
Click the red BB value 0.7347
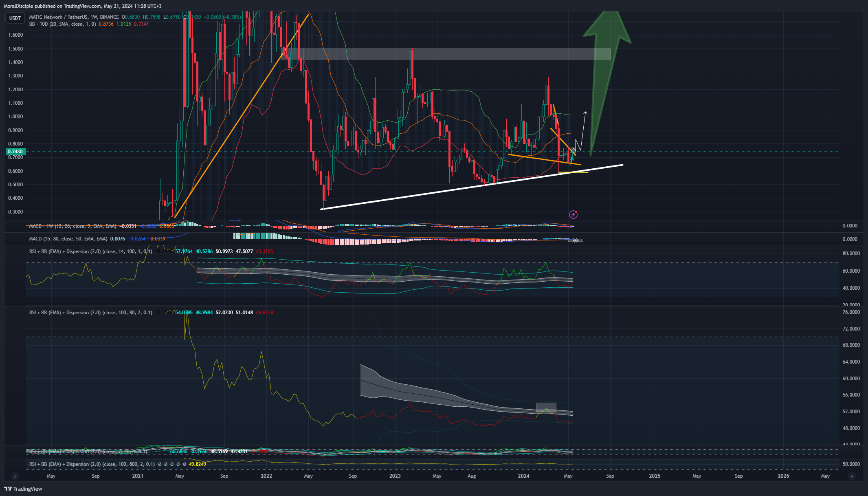(x=141, y=24)
